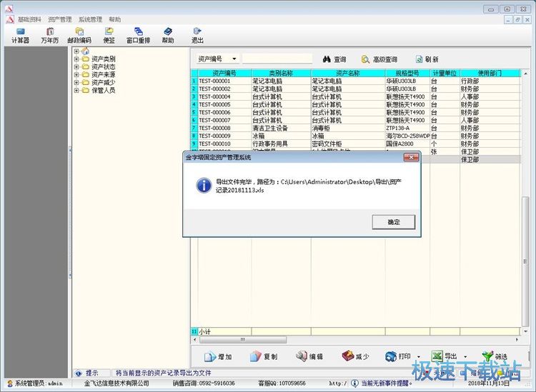Click the 编辑 edit asset button
This screenshot has width=536, height=392.
(309, 356)
